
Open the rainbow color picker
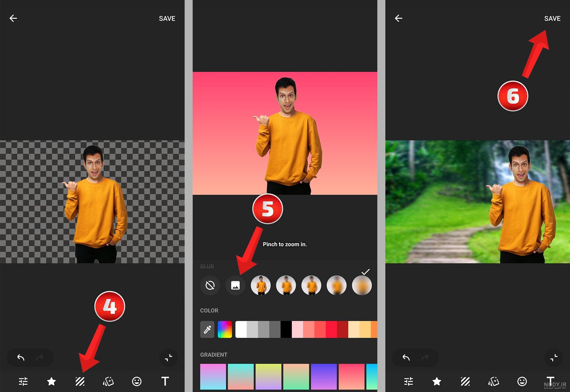pos(225,329)
